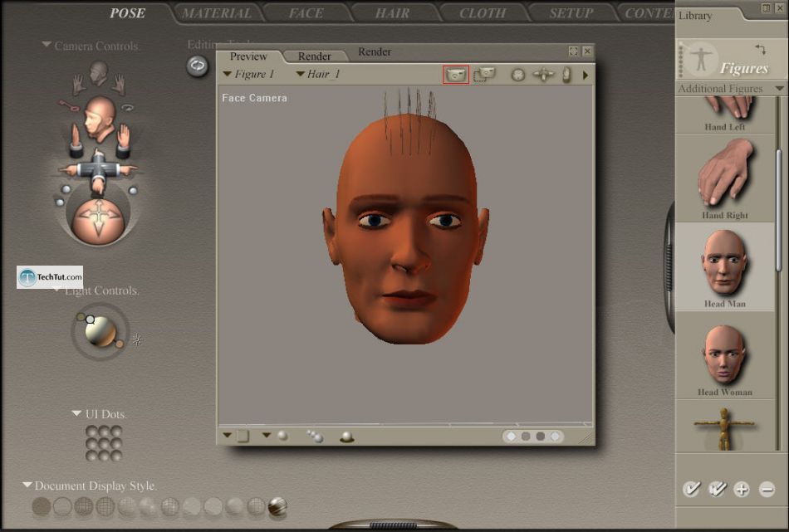Select the Wireframe display style sphere
Image resolution: width=789 pixels, height=532 pixels.
click(x=84, y=506)
